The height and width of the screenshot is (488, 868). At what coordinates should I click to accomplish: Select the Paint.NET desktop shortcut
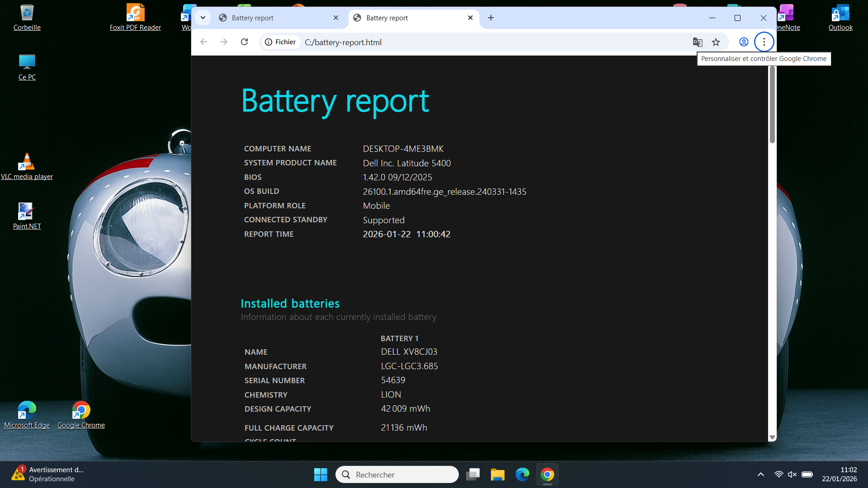point(27,216)
